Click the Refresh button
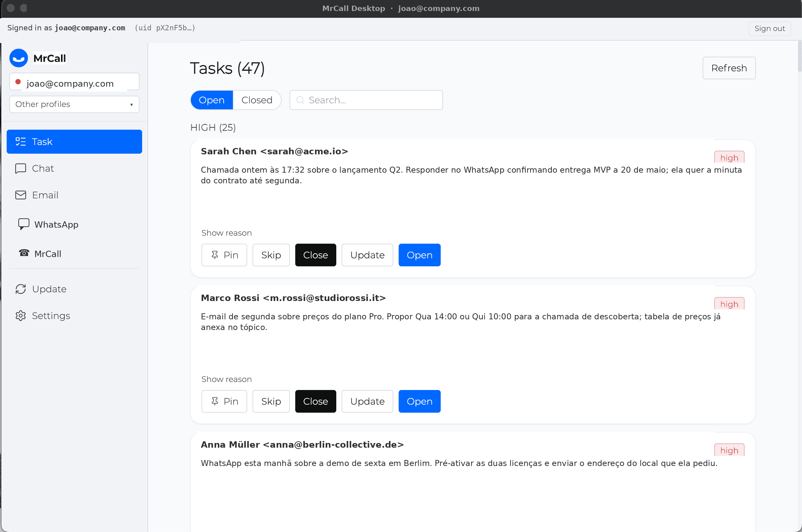This screenshot has height=532, width=802. [729, 68]
